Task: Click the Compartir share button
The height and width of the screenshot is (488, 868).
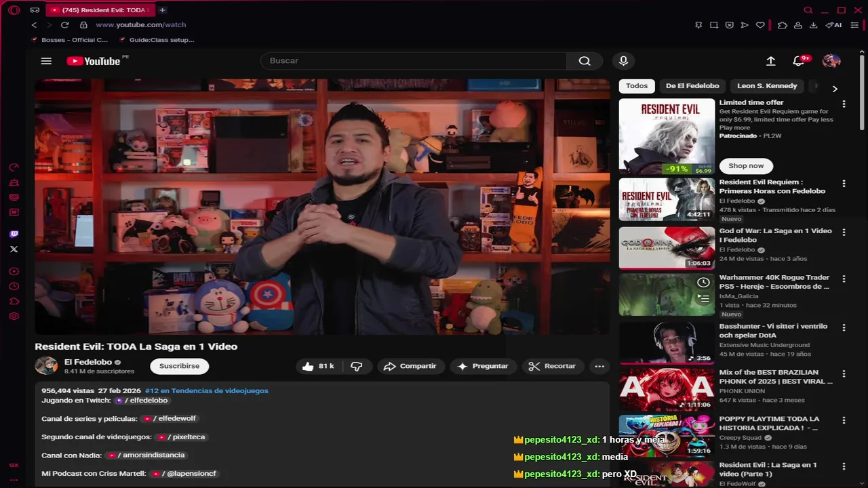Action: click(410, 366)
